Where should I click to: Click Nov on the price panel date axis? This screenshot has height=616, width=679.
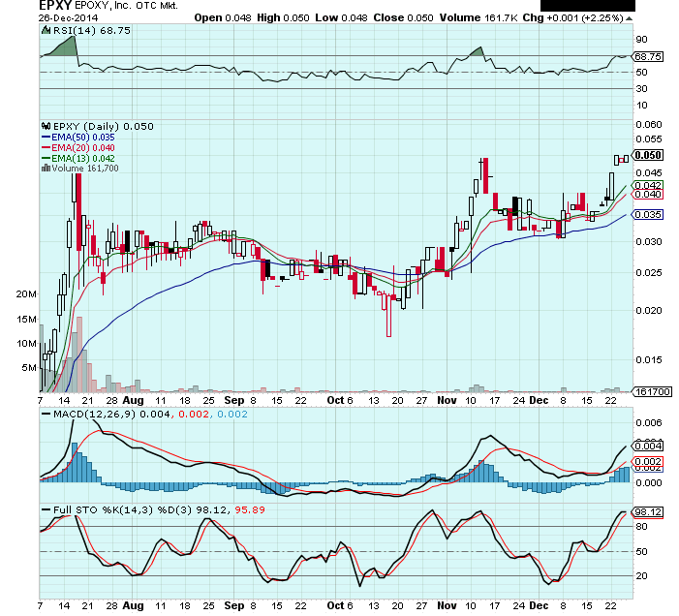(x=447, y=400)
